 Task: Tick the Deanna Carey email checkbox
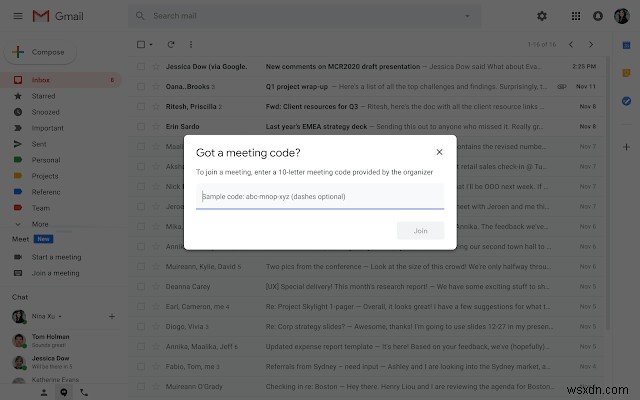pos(141,287)
